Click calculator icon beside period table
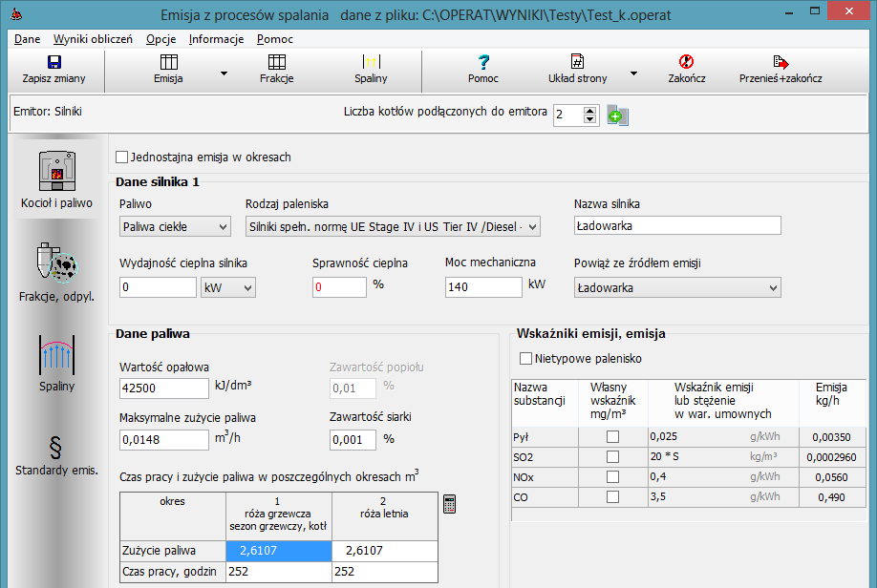Screen dimensions: 877x588 coord(449,504)
